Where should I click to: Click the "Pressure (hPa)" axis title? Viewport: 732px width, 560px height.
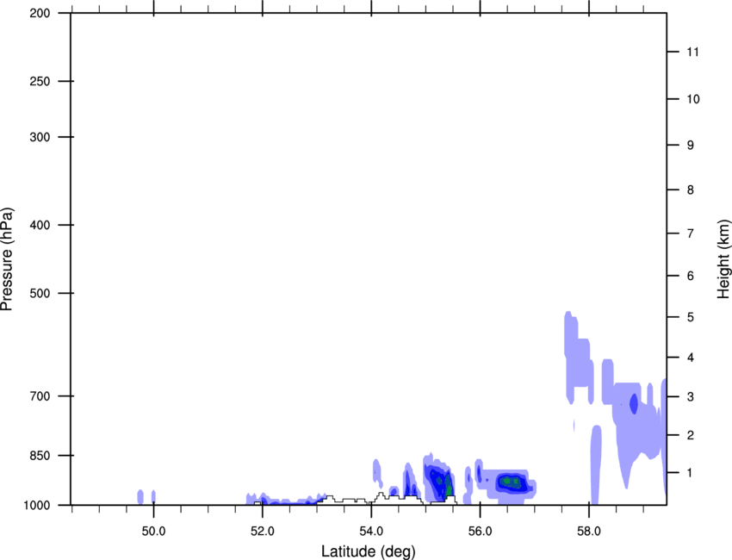[8, 258]
